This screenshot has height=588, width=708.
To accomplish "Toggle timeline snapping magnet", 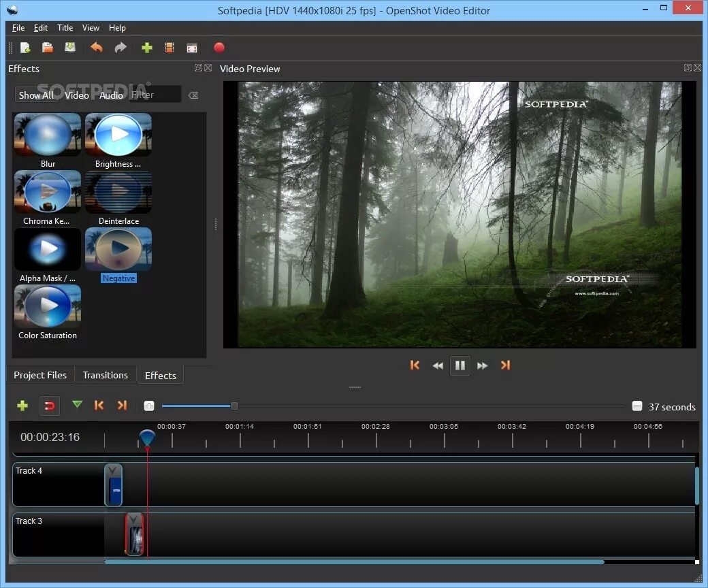I will [49, 406].
